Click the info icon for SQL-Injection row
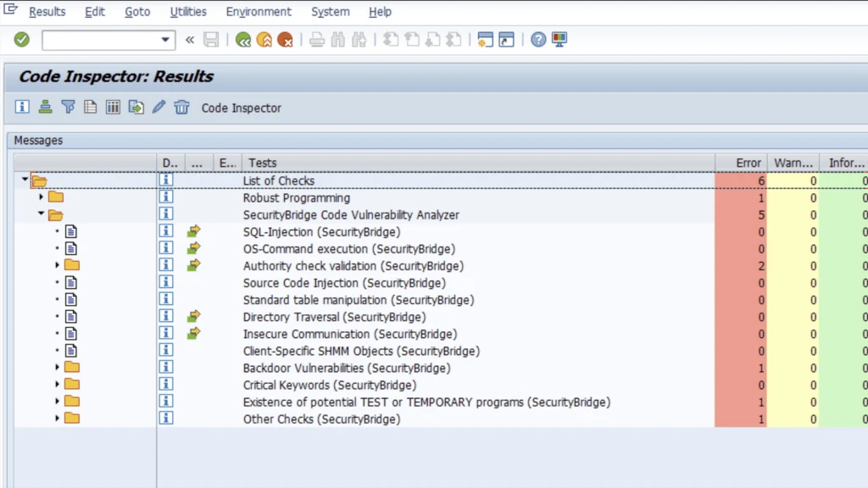This screenshot has width=868, height=488. (166, 230)
